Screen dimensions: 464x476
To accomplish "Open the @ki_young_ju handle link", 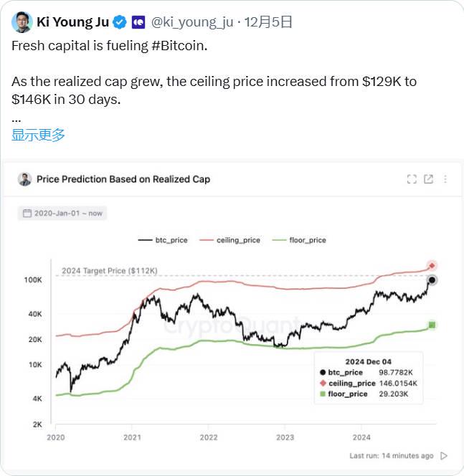I will pyautogui.click(x=191, y=22).
